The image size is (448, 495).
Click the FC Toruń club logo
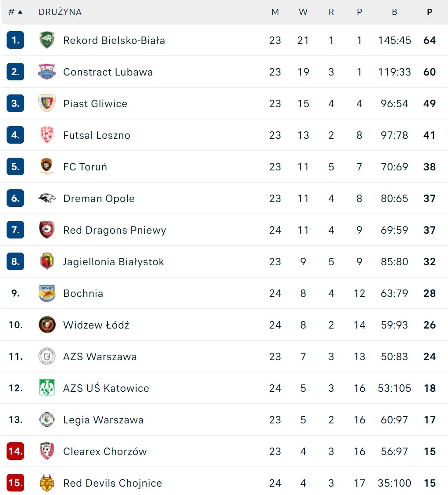pos(47,167)
